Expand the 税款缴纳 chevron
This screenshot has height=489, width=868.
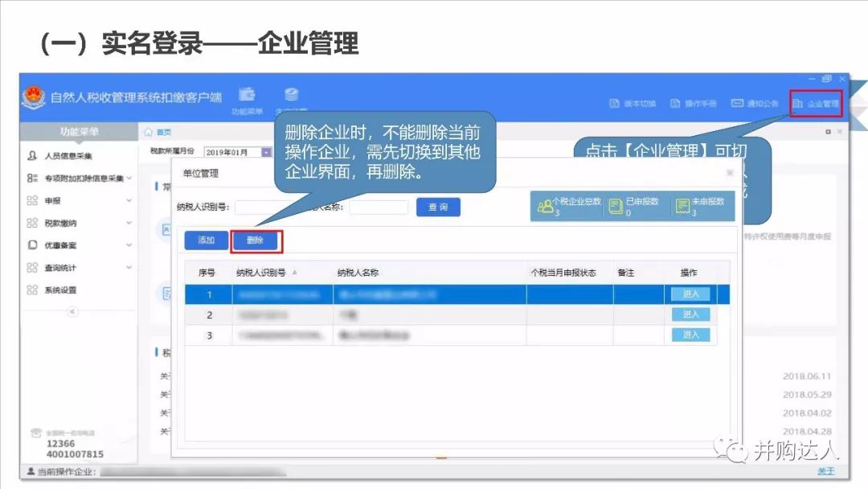pos(129,223)
